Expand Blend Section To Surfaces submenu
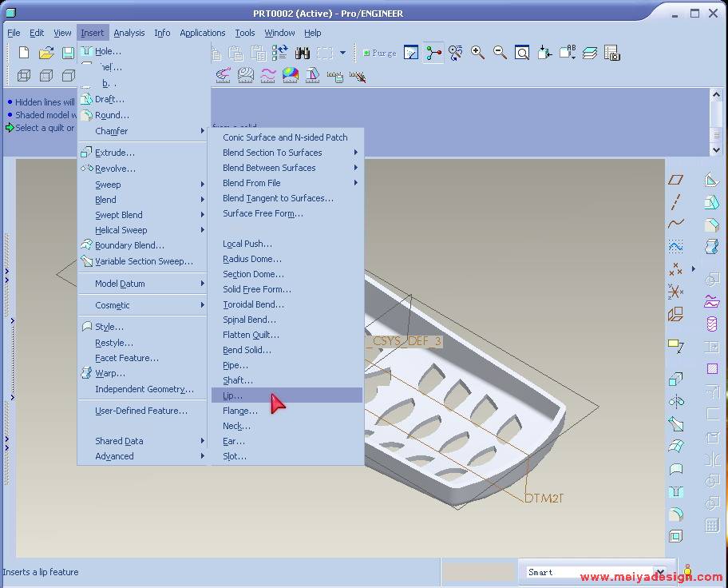728x588 pixels. pyautogui.click(x=287, y=153)
